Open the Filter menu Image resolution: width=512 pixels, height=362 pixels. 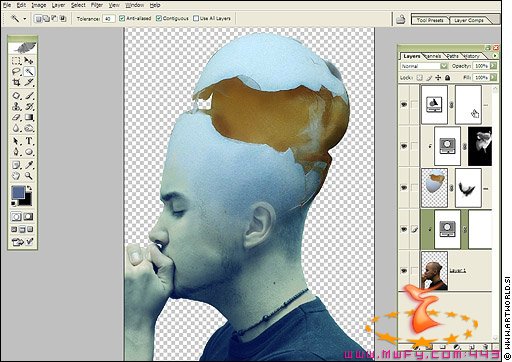pyautogui.click(x=97, y=5)
